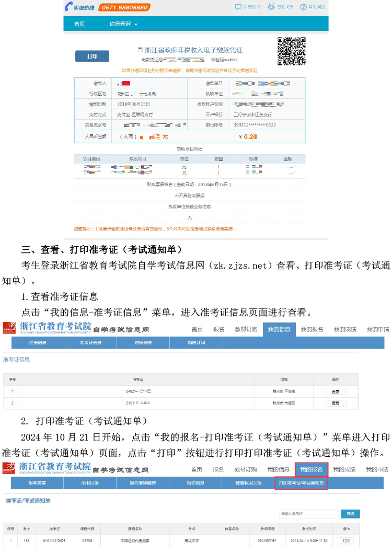The width and height of the screenshot is (392, 554).
Task: Click 我的成绩 tab in the 考试通知单 page header
Action: [344, 469]
